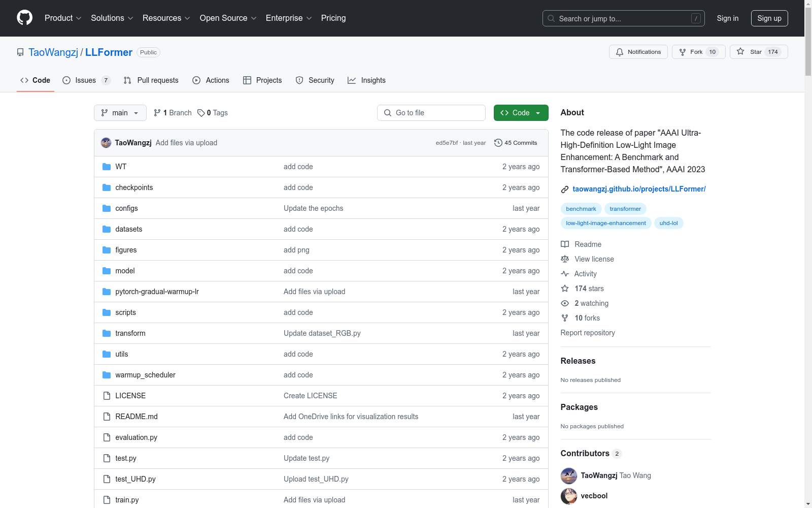The image size is (812, 508).
Task: Click the watching eye icon
Action: (x=565, y=303)
